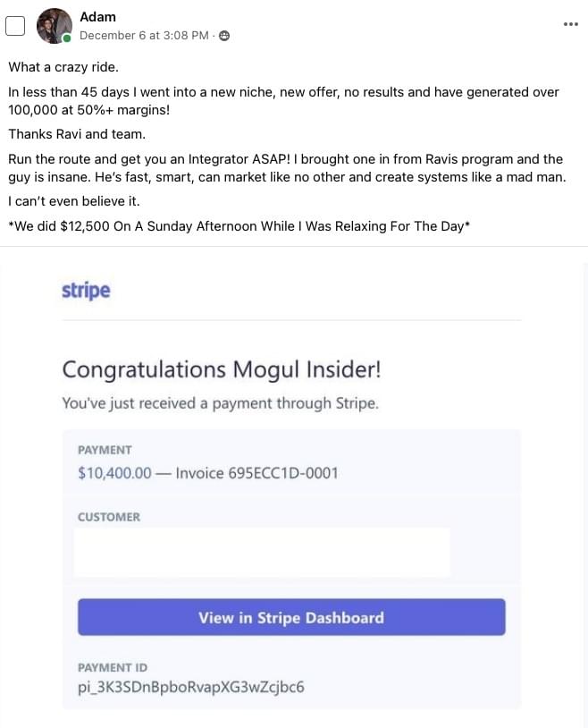The height and width of the screenshot is (728, 588).
Task: Open the three-dot post options menu
Action: (x=570, y=24)
